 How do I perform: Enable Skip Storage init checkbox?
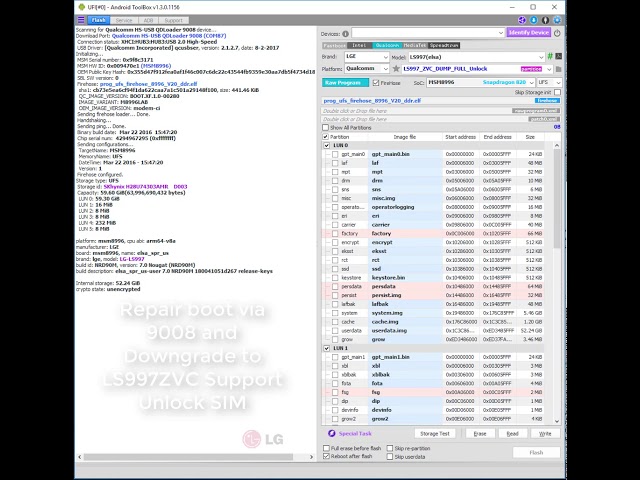(x=558, y=92)
